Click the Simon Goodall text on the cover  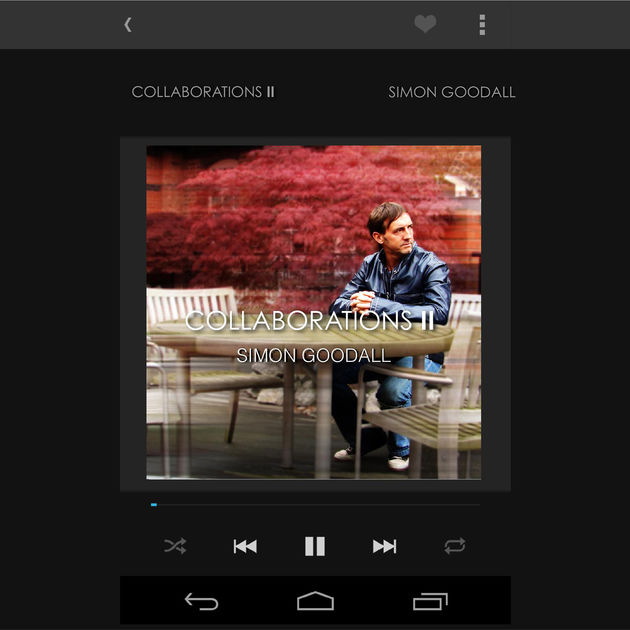[x=313, y=355]
